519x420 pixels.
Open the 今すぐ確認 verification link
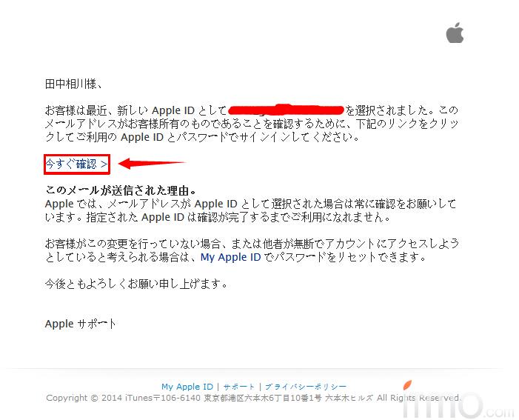click(x=76, y=164)
